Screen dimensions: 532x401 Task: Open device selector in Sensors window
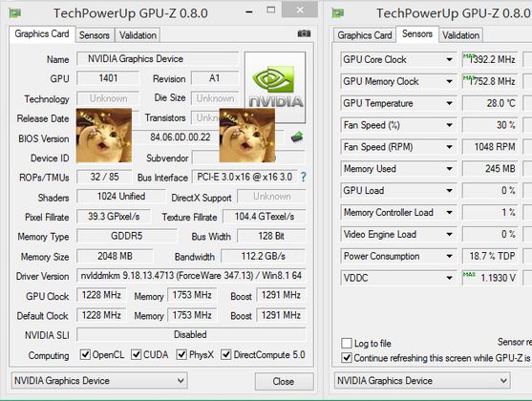(x=422, y=381)
